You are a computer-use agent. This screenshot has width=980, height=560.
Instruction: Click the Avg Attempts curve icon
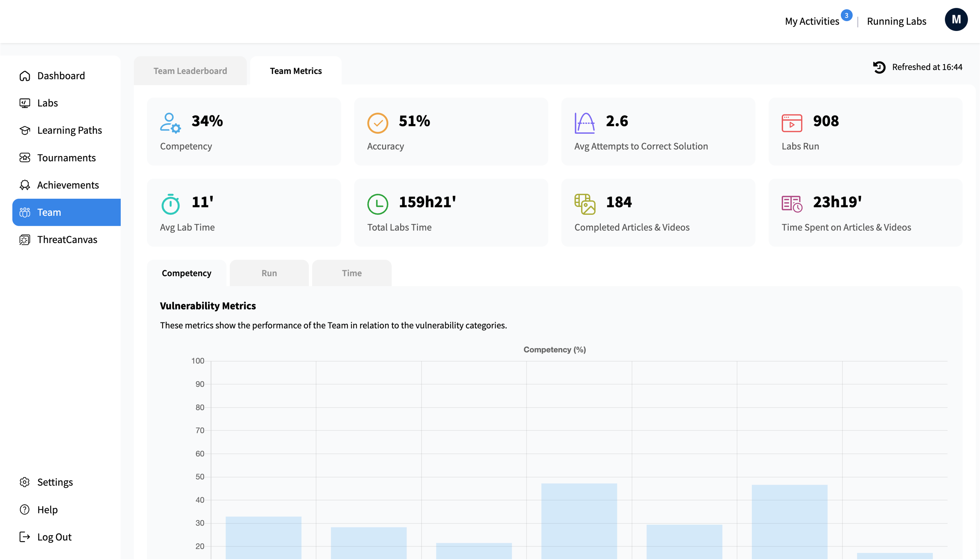click(x=584, y=123)
